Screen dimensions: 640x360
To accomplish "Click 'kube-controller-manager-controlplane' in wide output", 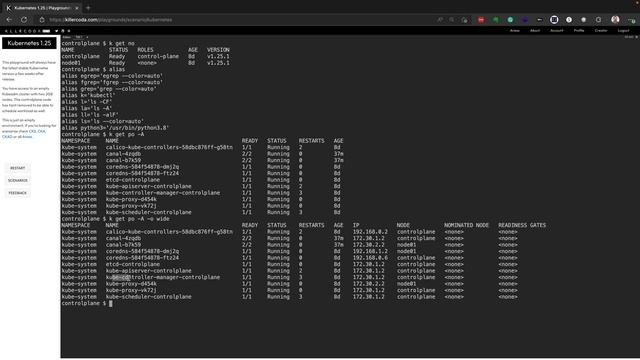I will pos(163,278).
